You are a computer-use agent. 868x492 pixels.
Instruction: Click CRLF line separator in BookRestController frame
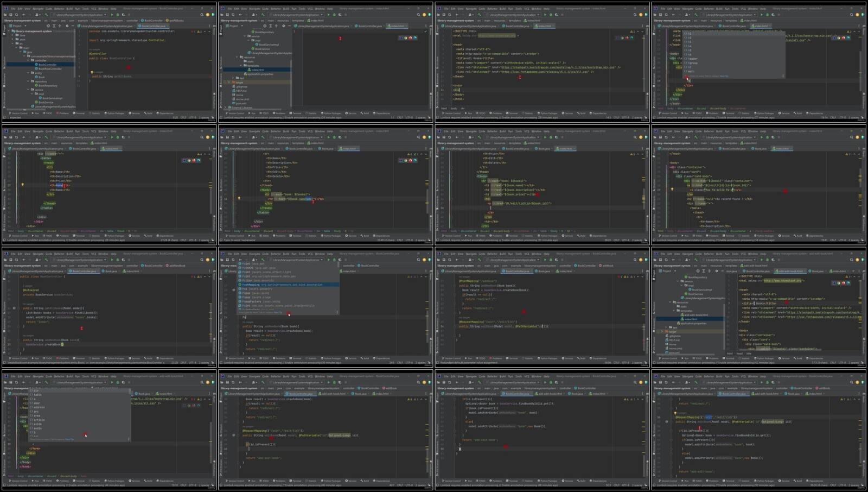tap(184, 117)
